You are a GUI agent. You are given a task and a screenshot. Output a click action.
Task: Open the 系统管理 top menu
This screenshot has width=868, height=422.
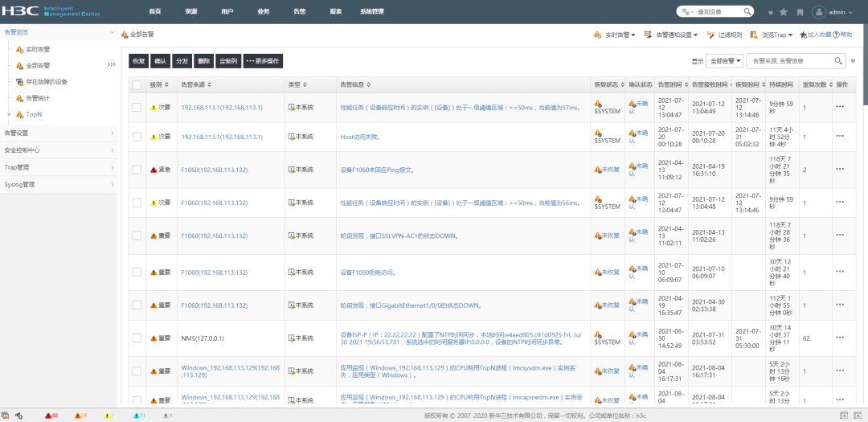click(372, 11)
